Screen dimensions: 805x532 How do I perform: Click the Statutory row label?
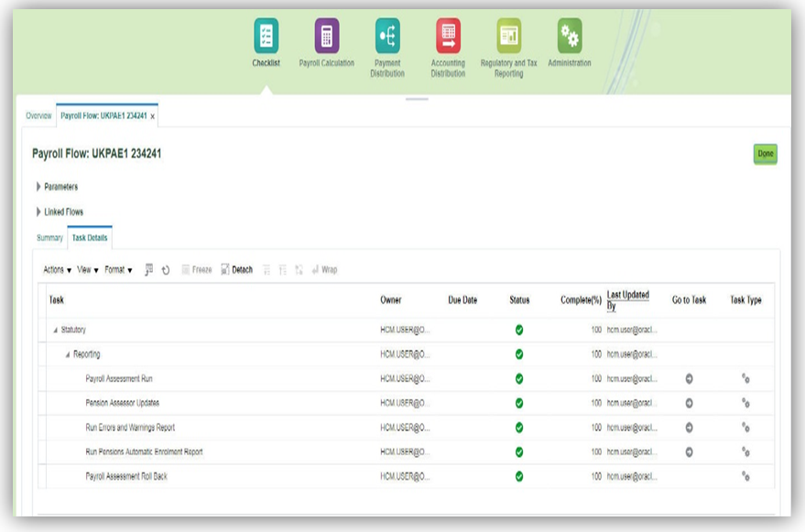coord(73,330)
